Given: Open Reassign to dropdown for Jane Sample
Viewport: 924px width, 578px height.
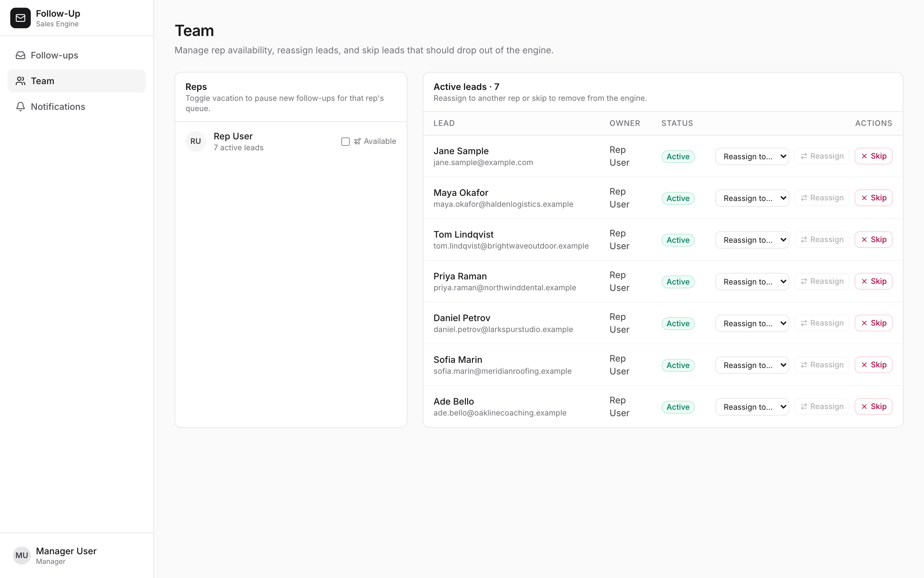Looking at the screenshot, I should point(752,156).
